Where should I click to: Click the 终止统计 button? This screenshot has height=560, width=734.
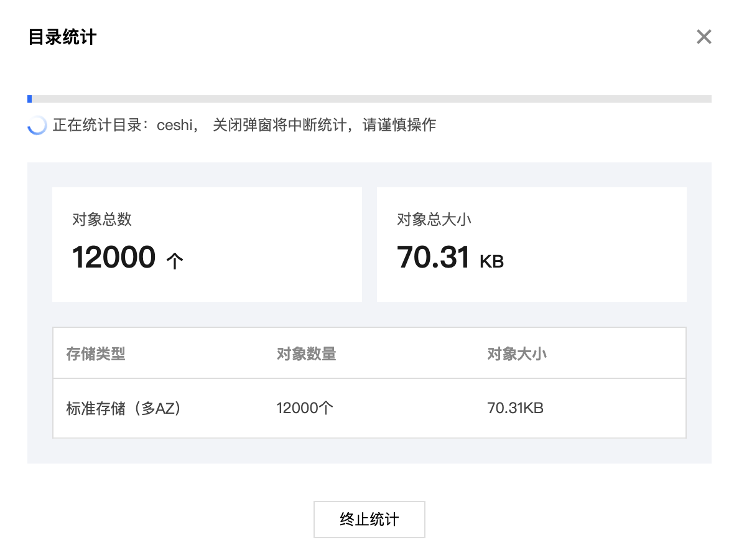[x=369, y=520]
